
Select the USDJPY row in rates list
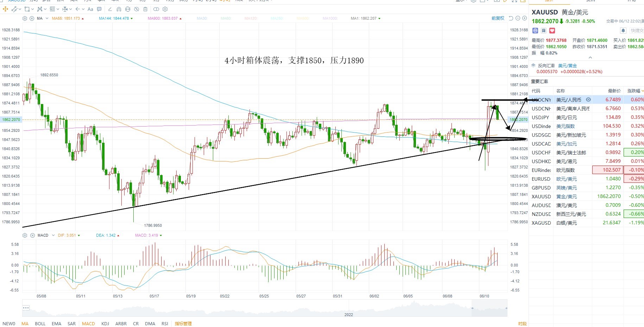pyautogui.click(x=586, y=117)
